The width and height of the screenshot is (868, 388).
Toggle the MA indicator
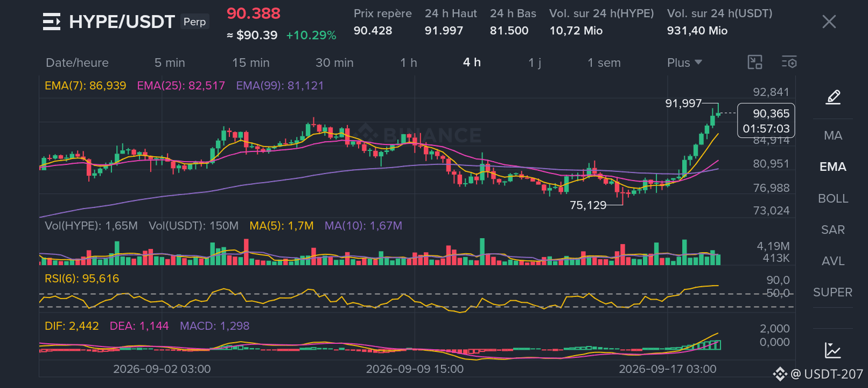(833, 136)
